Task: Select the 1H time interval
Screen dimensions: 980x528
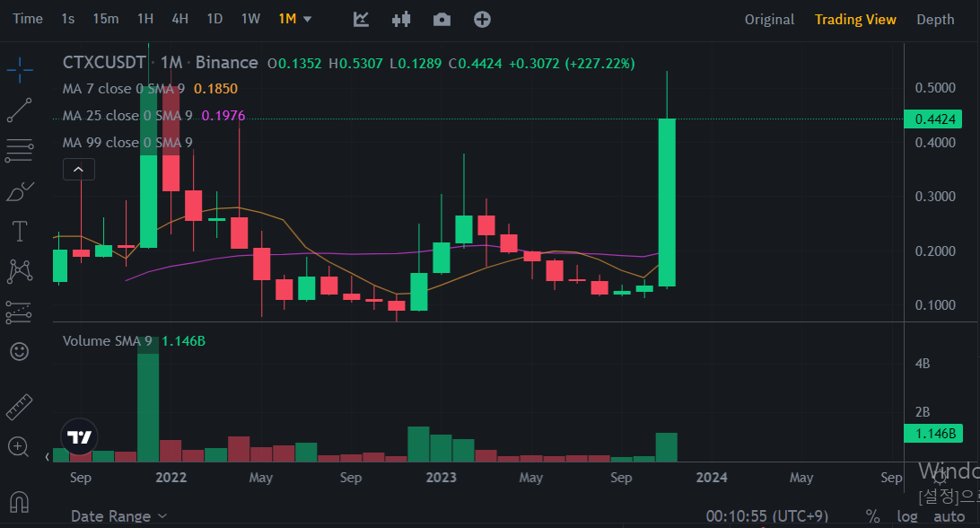Action: 145,20
